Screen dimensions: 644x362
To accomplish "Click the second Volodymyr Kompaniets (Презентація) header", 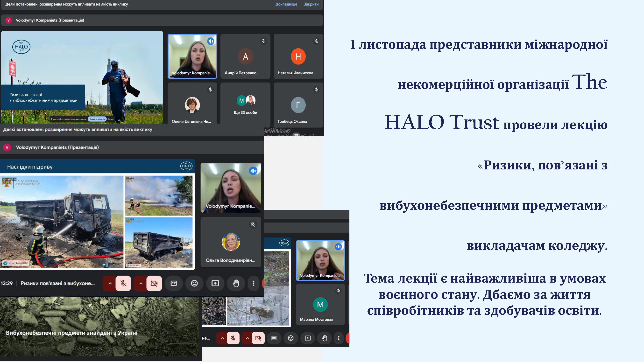I will [x=132, y=147].
